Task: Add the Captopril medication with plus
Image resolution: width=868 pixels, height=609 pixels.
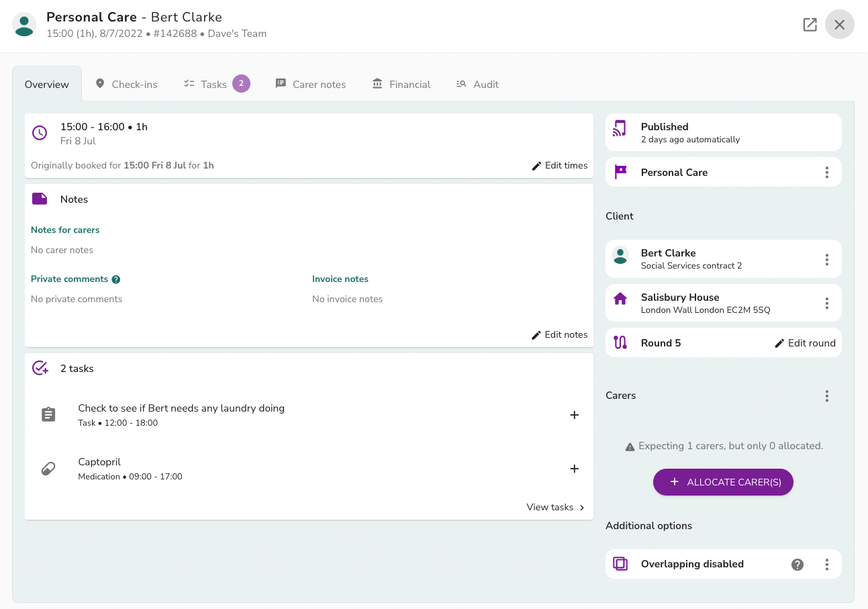Action: click(575, 469)
